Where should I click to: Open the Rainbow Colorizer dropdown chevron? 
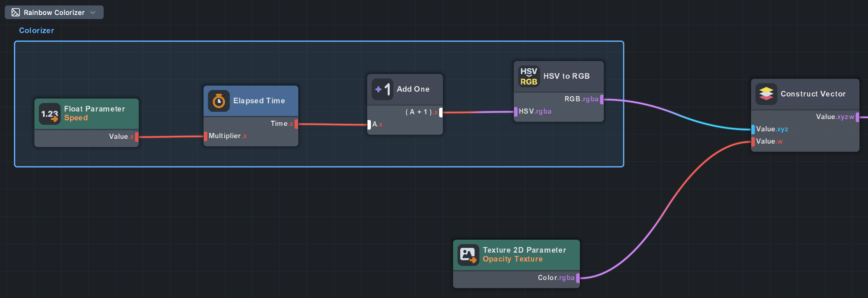93,13
